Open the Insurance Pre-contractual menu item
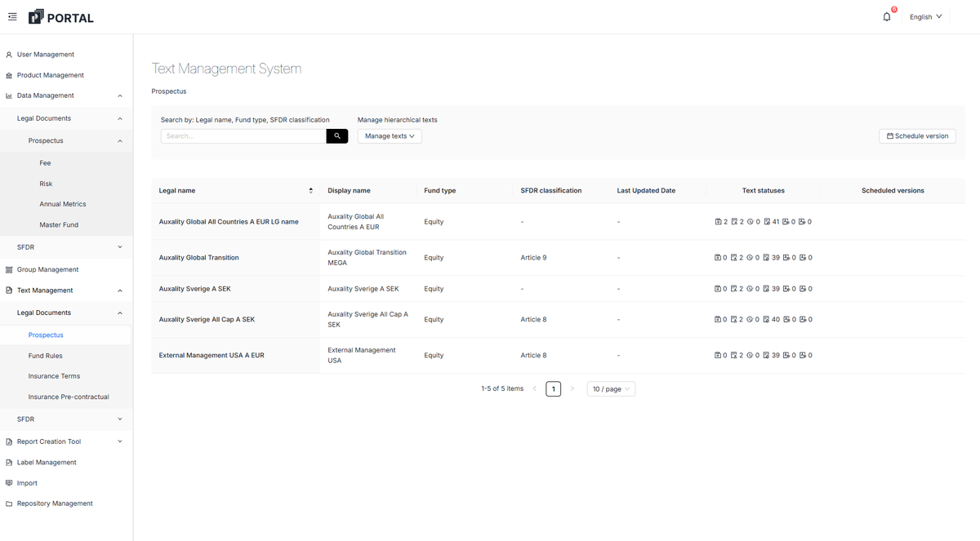Image resolution: width=980 pixels, height=541 pixels. coord(69,397)
